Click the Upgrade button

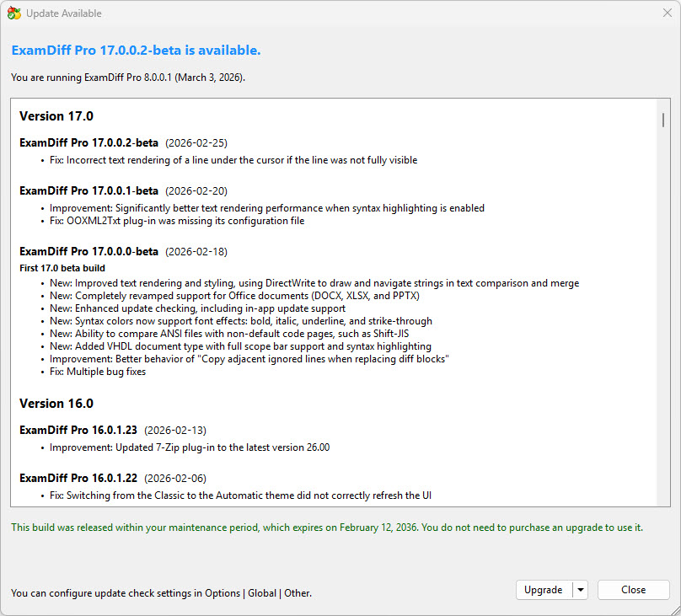click(x=544, y=590)
